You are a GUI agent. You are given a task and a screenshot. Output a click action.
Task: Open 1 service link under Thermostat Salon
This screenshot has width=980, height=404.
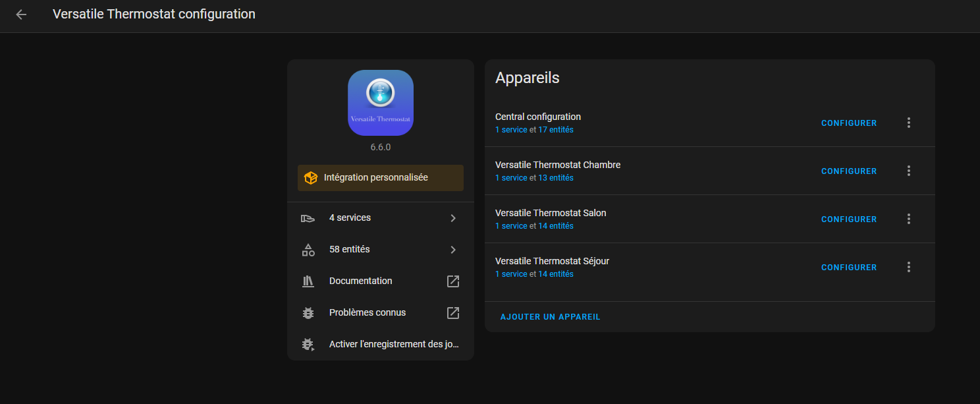(511, 226)
